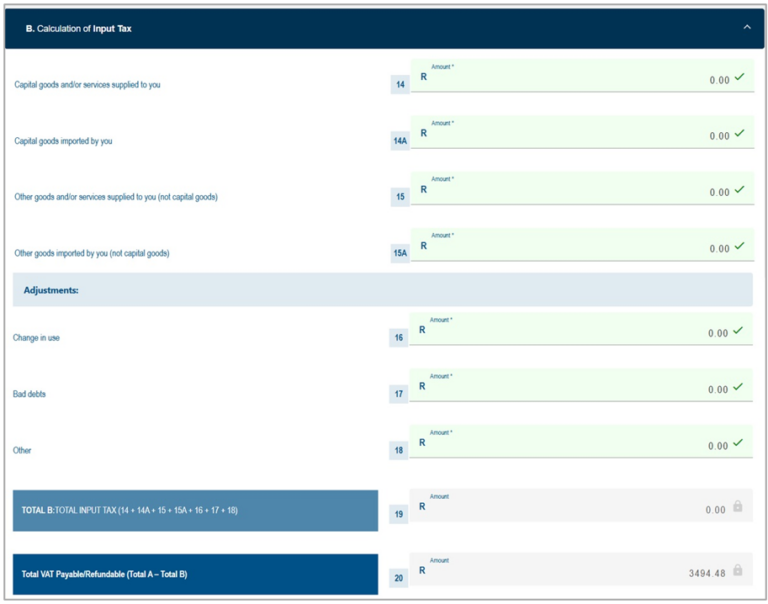Click green checkmark icon in Bad debts row
The width and height of the screenshot is (768, 604).
[739, 386]
